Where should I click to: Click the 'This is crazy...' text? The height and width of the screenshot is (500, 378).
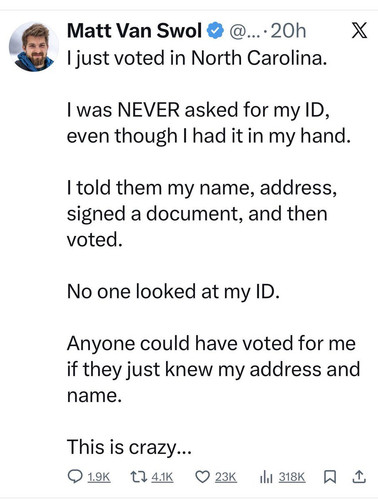[129, 447]
